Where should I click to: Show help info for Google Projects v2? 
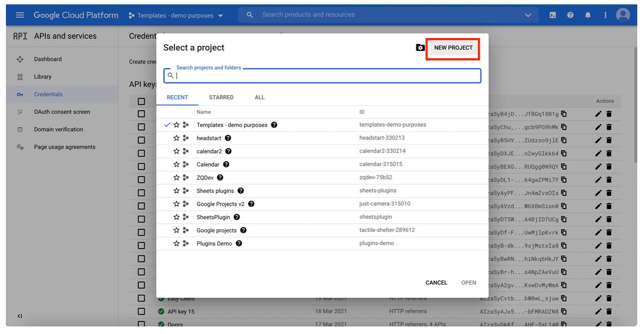point(251,204)
